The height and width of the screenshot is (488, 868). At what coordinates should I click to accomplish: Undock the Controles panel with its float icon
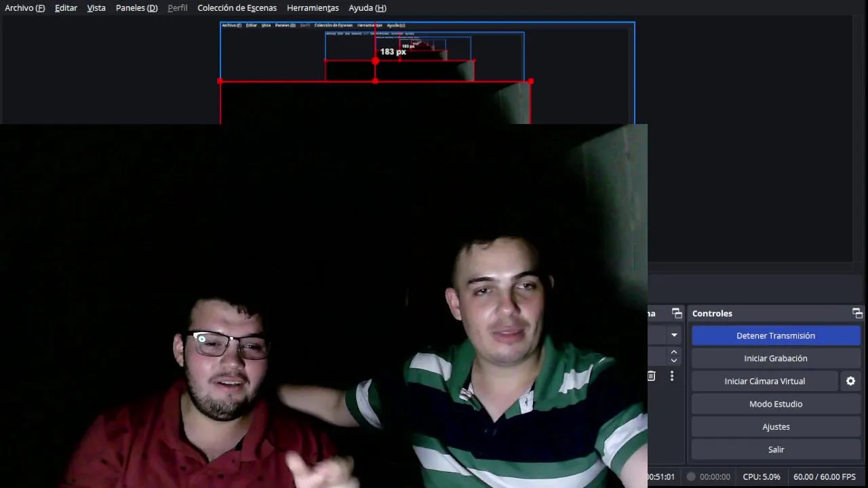(x=857, y=313)
